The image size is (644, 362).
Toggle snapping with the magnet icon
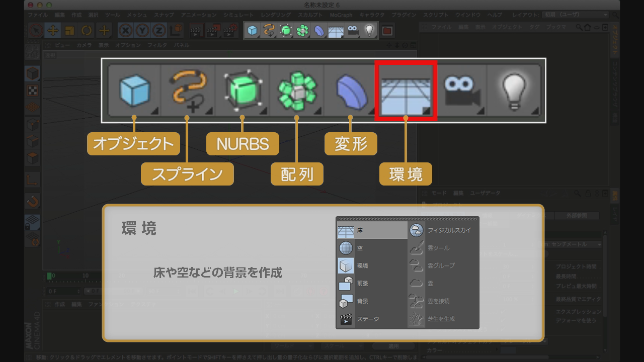[33, 201]
